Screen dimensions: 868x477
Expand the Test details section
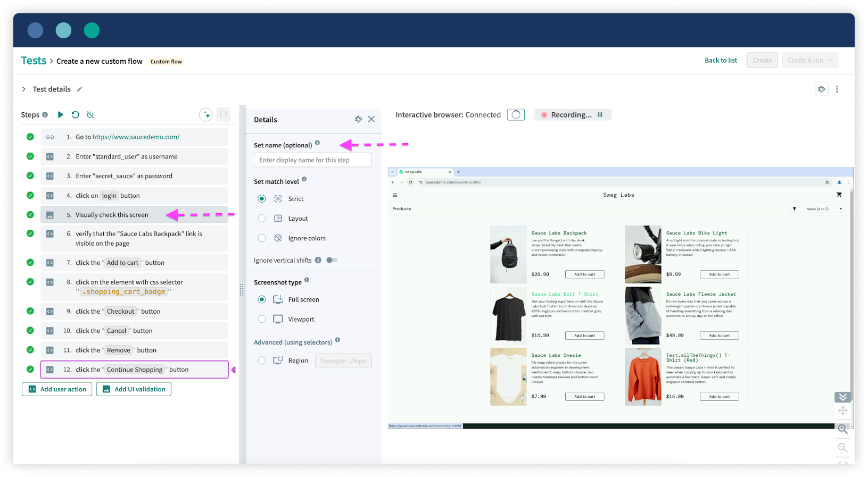point(23,89)
